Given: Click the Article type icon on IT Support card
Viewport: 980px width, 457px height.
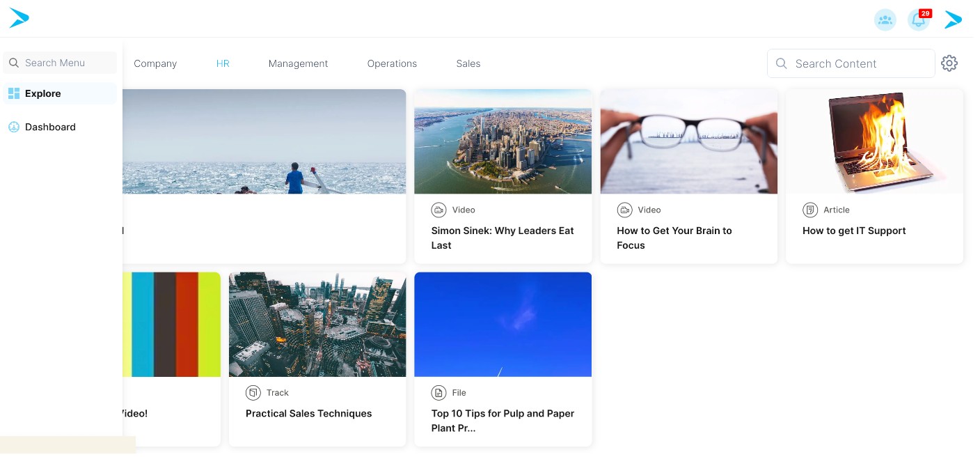Looking at the screenshot, I should point(809,210).
